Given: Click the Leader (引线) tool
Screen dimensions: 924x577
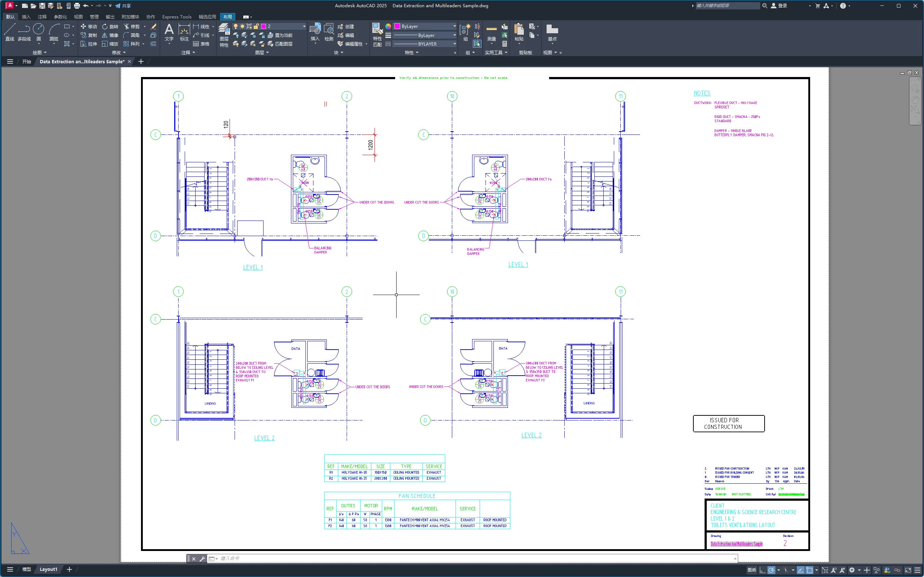Looking at the screenshot, I should [x=201, y=35].
